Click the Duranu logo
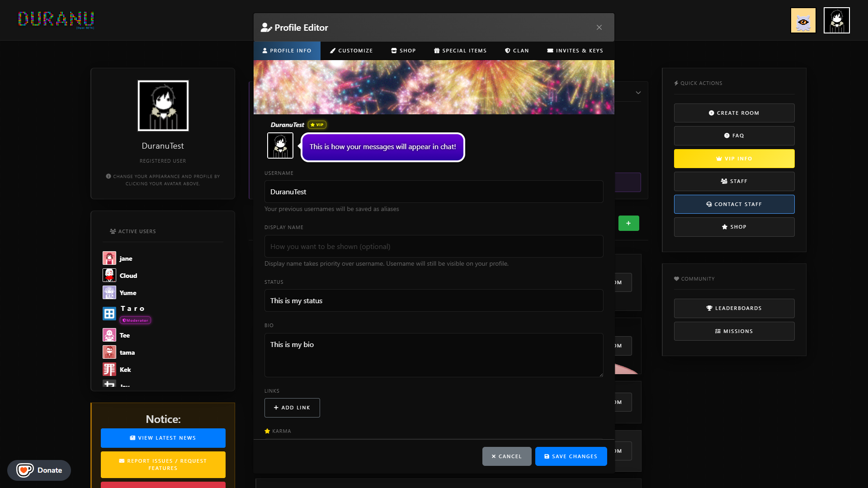This screenshot has width=868, height=488. [x=56, y=19]
